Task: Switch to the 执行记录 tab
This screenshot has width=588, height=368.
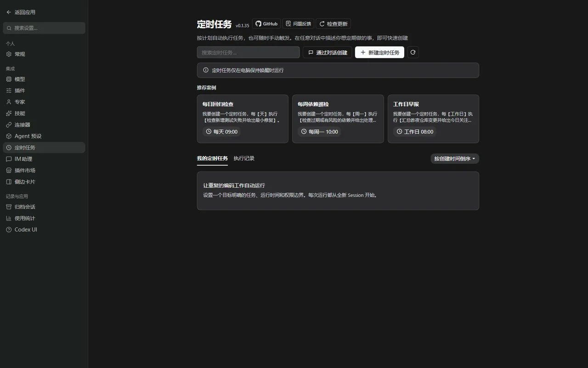Action: pyautogui.click(x=244, y=158)
